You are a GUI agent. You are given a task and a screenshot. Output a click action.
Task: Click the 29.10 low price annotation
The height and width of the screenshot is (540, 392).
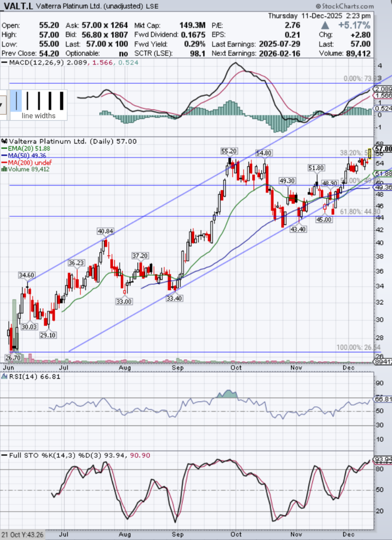click(x=48, y=335)
